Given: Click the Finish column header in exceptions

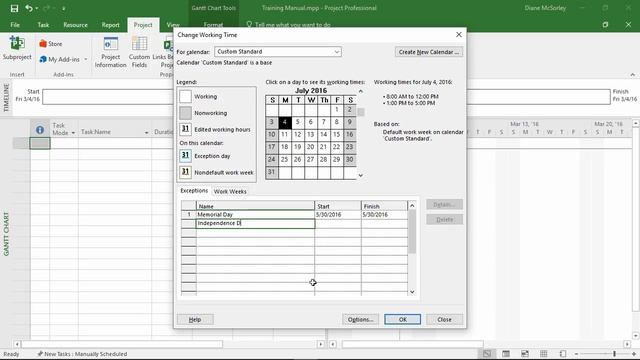Looking at the screenshot, I should (x=384, y=206).
